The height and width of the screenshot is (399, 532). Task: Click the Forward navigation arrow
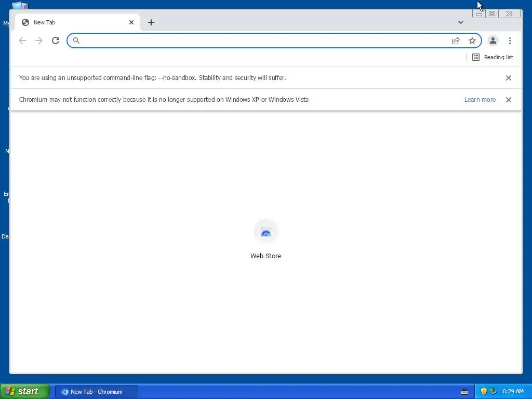pos(39,41)
